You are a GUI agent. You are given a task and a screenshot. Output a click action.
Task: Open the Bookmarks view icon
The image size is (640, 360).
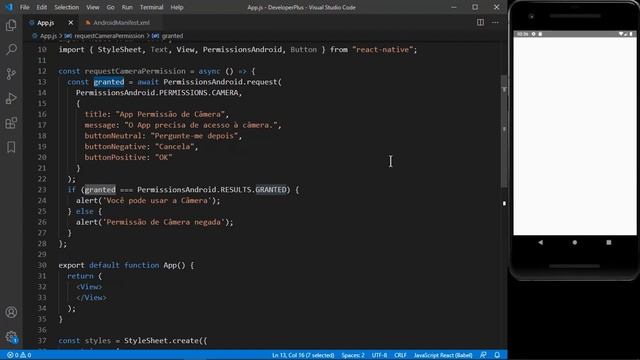coord(11,147)
